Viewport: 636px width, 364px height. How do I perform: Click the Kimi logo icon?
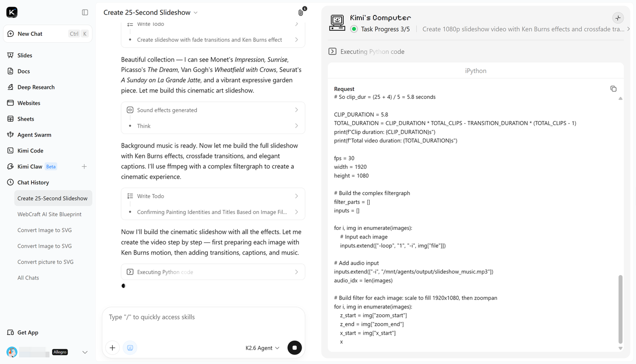tap(12, 12)
